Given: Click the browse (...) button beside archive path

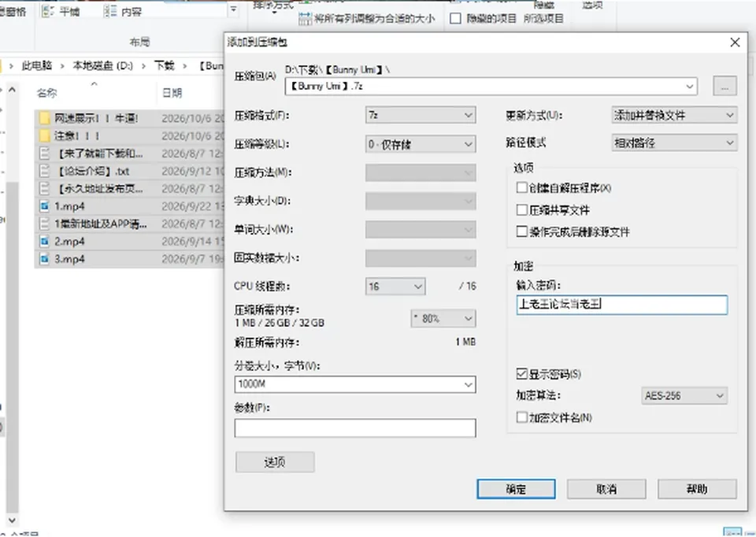Looking at the screenshot, I should pyautogui.click(x=724, y=87).
